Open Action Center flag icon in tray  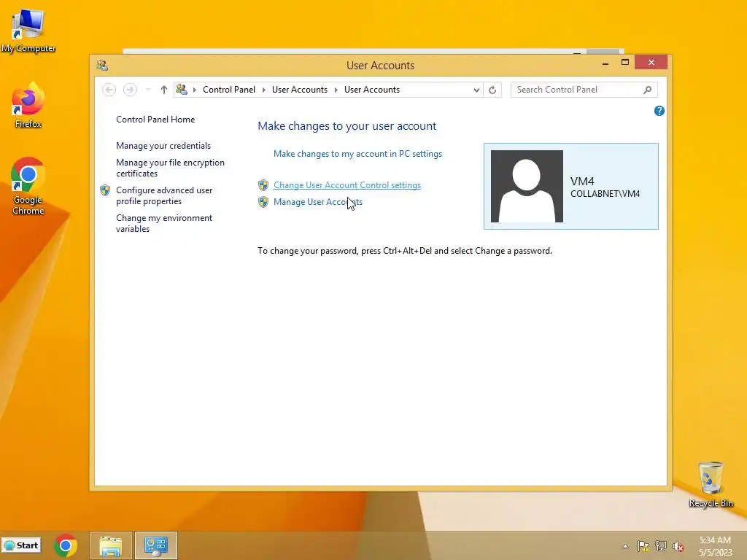643,546
